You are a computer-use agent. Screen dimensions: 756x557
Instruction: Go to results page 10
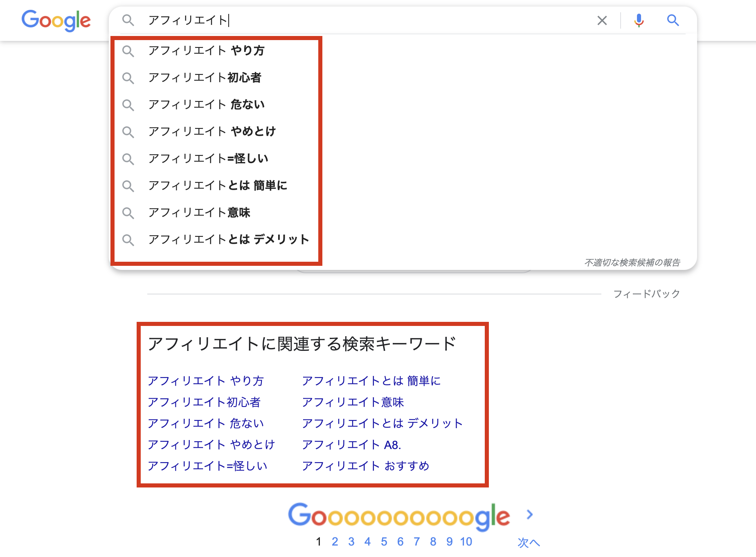(466, 542)
